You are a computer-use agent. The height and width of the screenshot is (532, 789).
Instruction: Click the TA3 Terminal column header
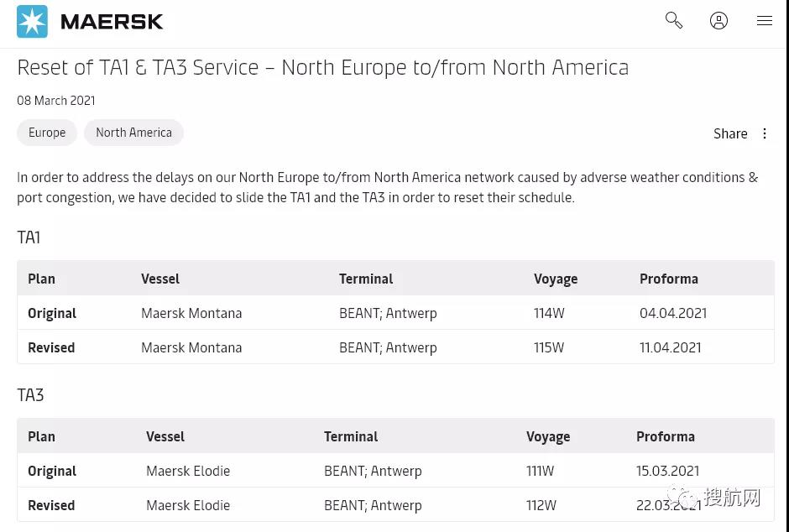[351, 436]
